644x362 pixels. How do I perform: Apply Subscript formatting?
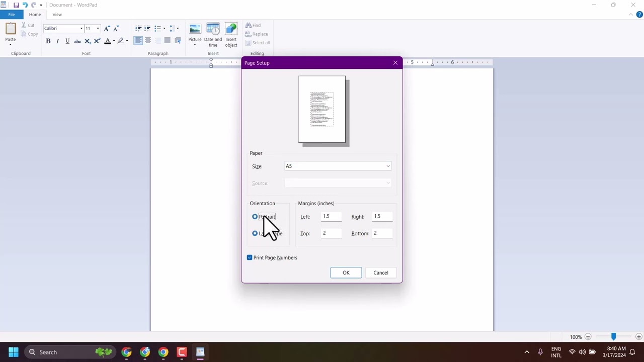[x=88, y=41]
